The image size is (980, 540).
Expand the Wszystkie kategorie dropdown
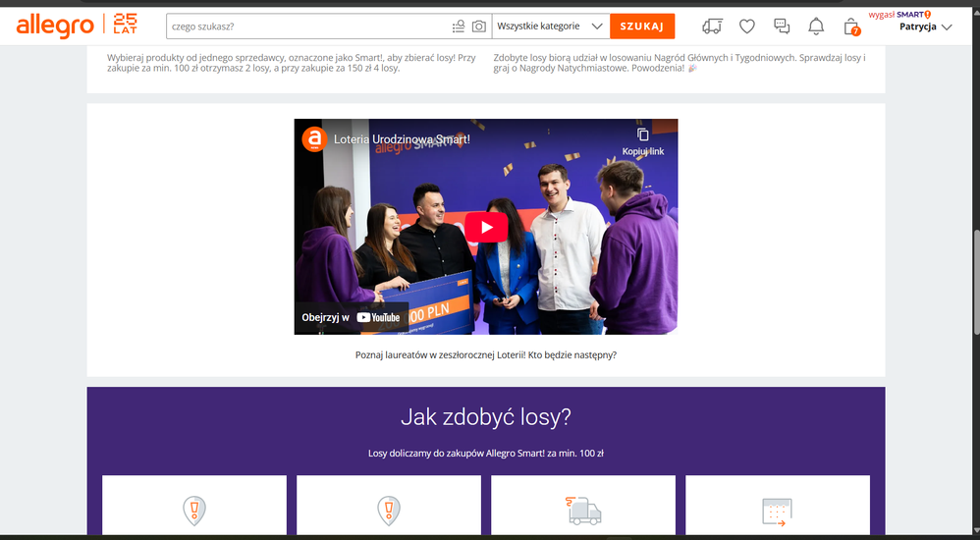551,27
